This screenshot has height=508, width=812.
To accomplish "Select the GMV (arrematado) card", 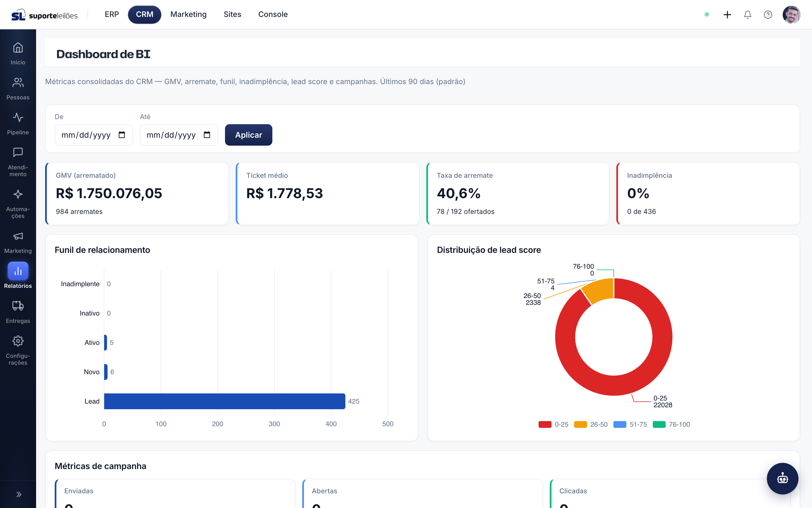I will click(137, 194).
